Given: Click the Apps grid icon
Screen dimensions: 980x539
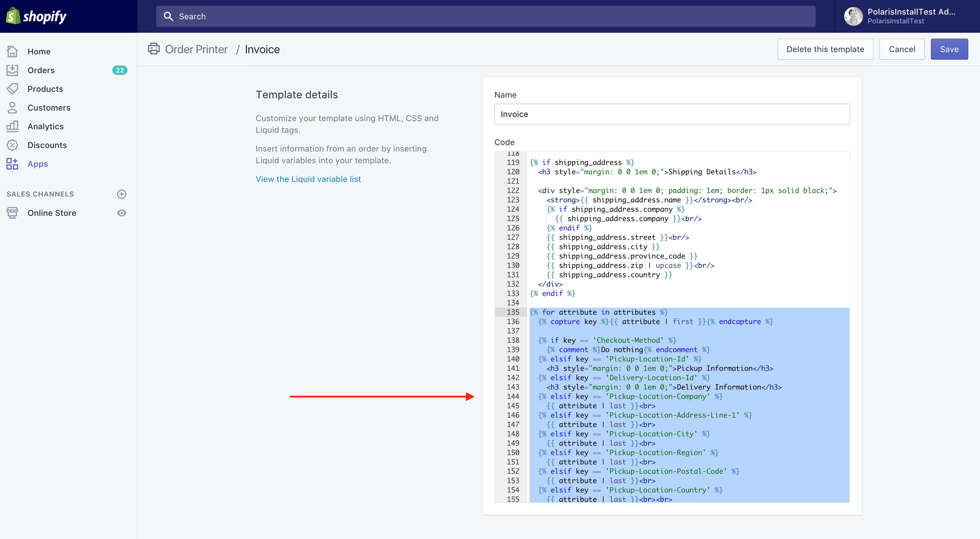Looking at the screenshot, I should [x=12, y=164].
